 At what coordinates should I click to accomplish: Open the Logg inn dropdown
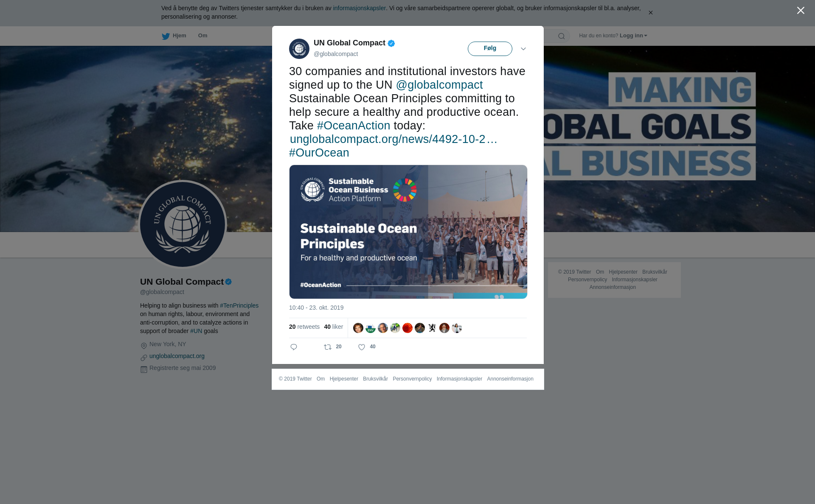(633, 36)
